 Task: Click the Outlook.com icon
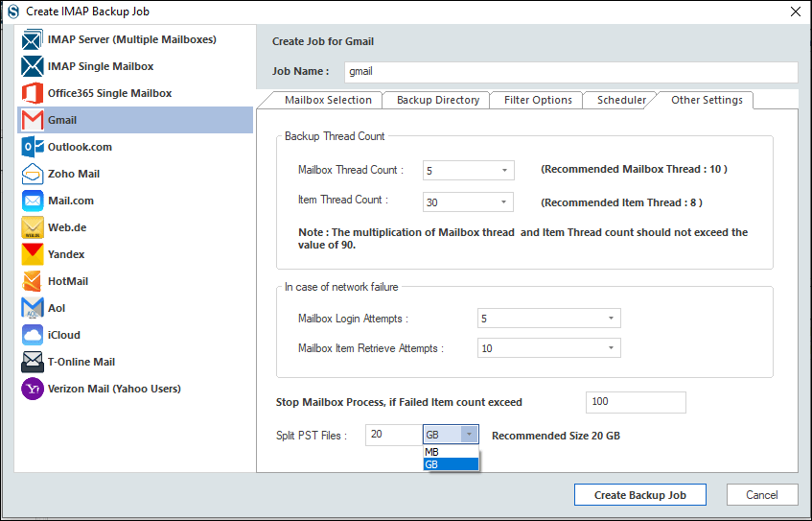[32, 147]
